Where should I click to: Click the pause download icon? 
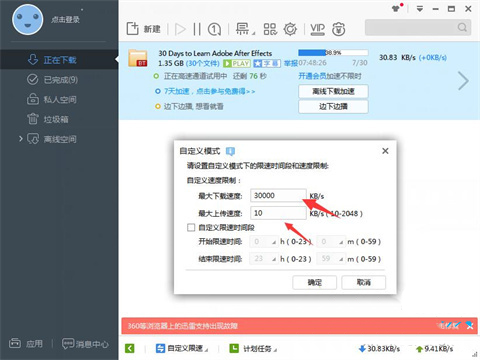tap(197, 29)
